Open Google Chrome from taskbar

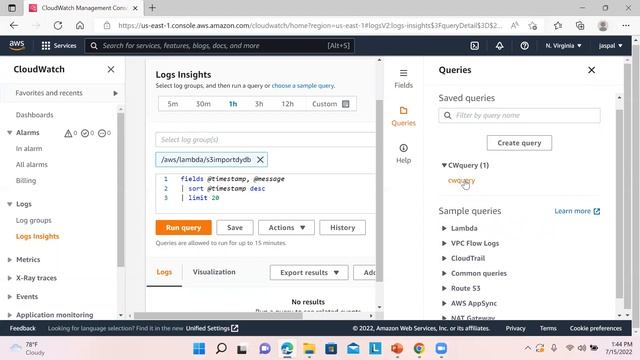[419, 349]
